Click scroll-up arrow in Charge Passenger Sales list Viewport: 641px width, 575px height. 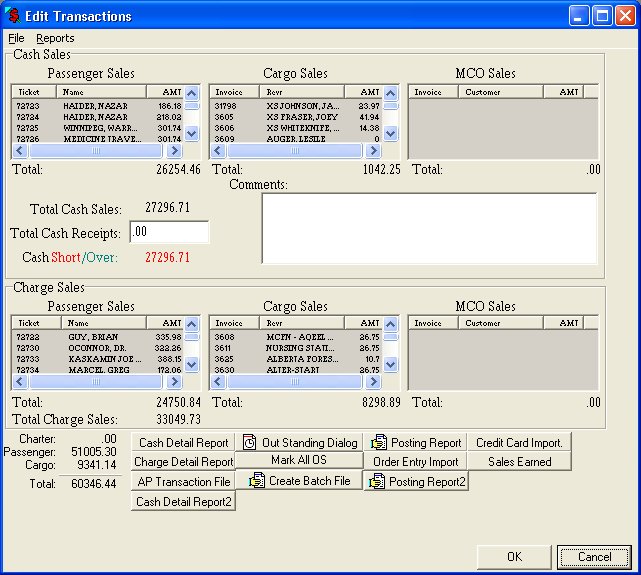(192, 324)
